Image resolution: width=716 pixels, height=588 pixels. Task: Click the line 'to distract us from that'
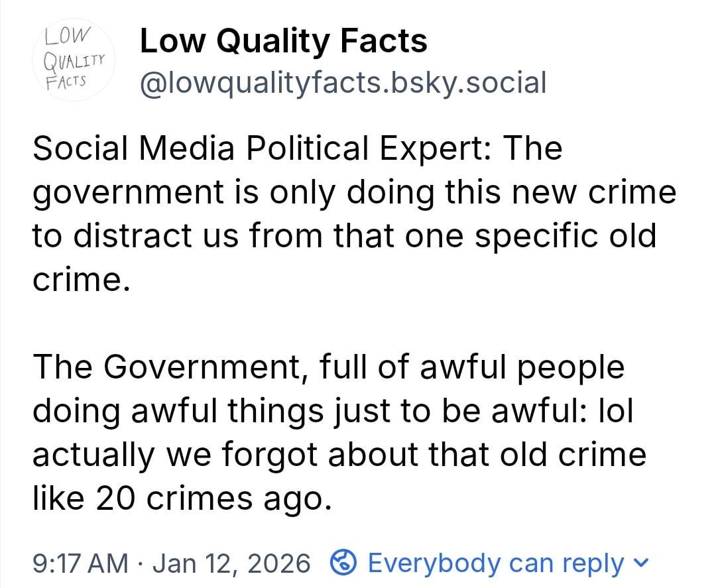point(344,236)
